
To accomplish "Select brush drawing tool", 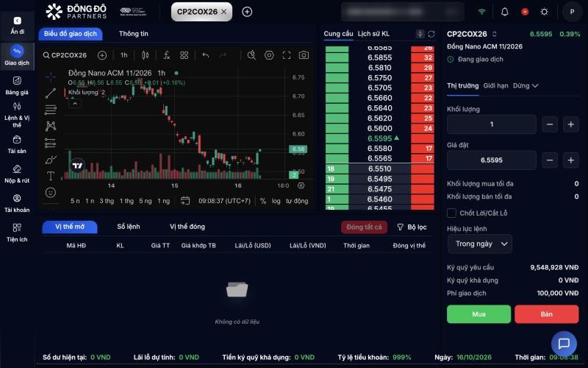I will click(x=51, y=160).
